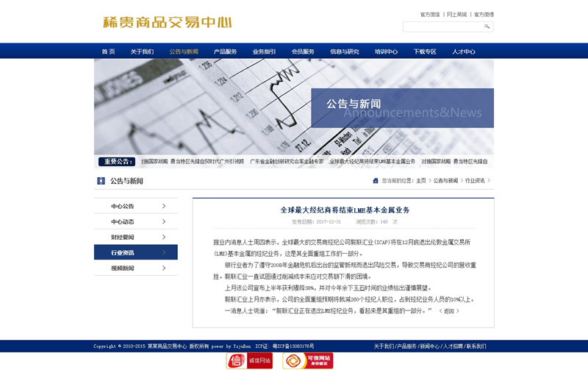The width and height of the screenshot is (588, 370).
Task: Open the 下载专区 navigation tab
Action: click(x=425, y=51)
